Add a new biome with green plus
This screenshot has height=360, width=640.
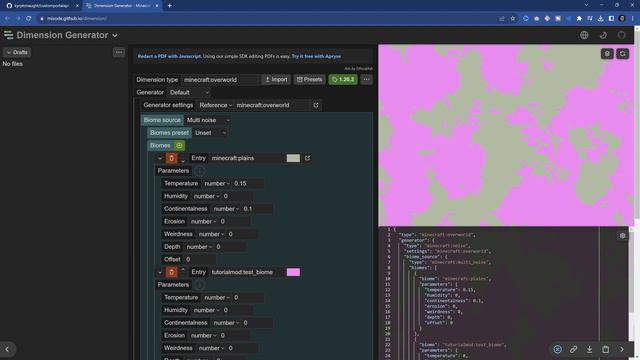(x=179, y=145)
